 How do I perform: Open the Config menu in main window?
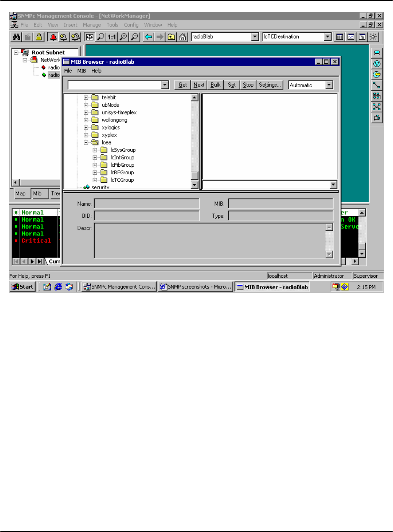click(131, 25)
